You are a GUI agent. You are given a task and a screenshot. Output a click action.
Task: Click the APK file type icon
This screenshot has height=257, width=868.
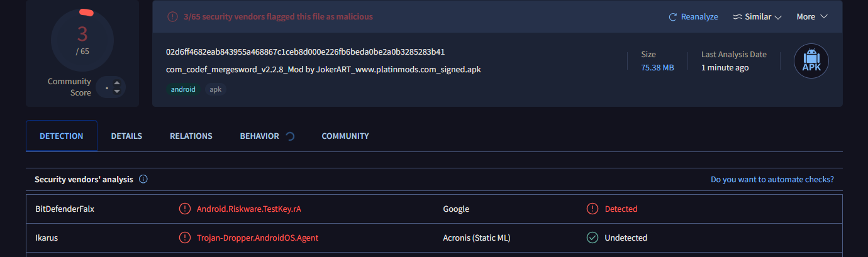click(x=811, y=61)
